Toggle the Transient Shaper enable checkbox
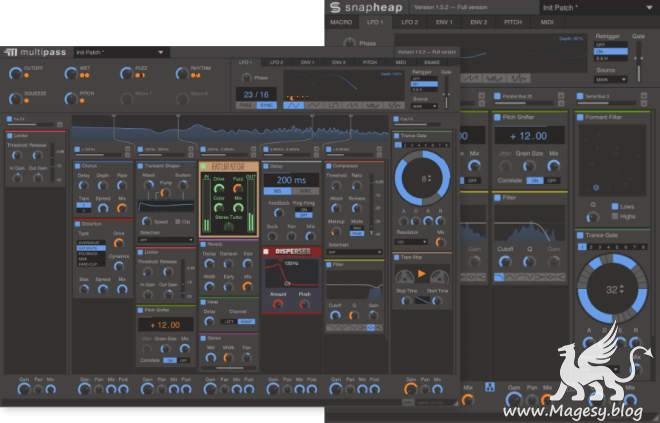The height and width of the screenshot is (423, 660). click(x=141, y=166)
